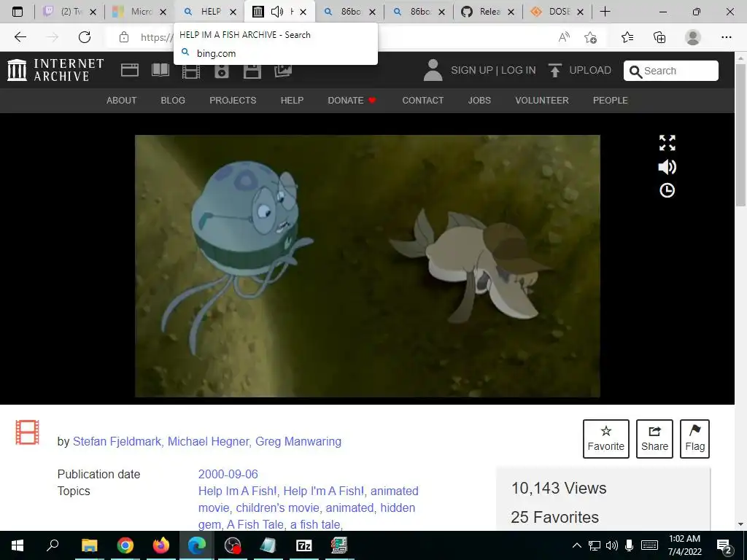Image resolution: width=747 pixels, height=560 pixels.
Task: Open author Greg Manwaring link
Action: pos(298,441)
